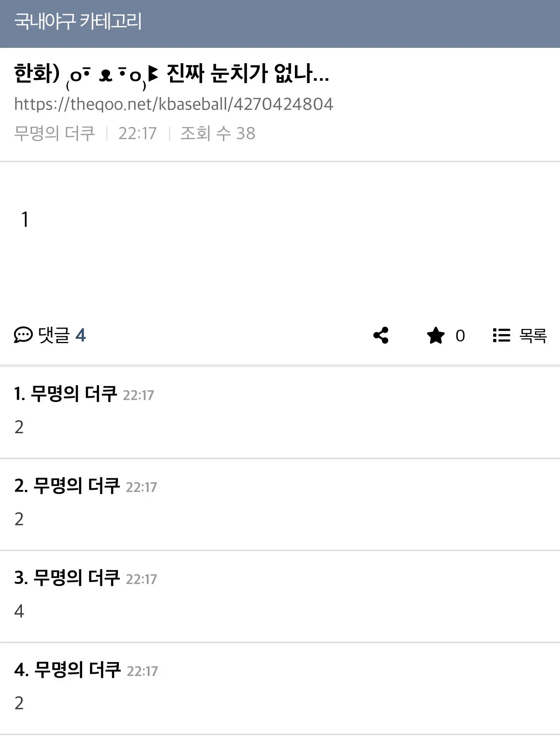Click the timestamp on comment 4
This screenshot has height=743, width=560.
pos(142,671)
